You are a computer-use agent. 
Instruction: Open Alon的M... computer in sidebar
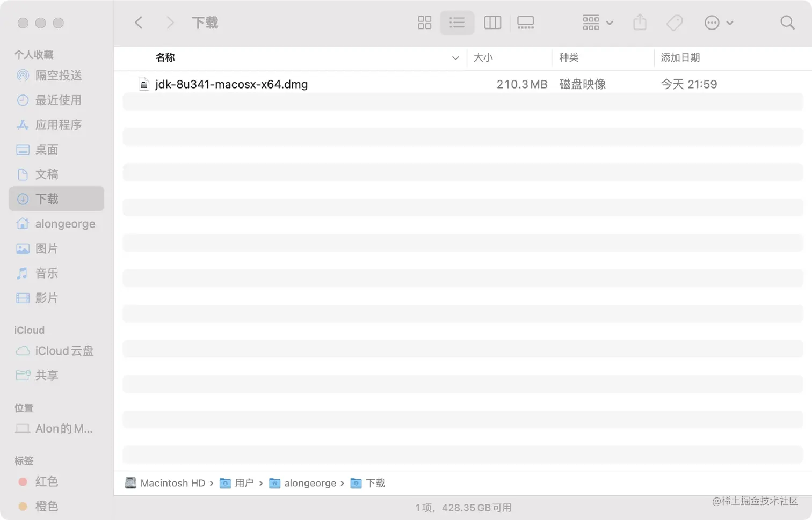pyautogui.click(x=56, y=429)
